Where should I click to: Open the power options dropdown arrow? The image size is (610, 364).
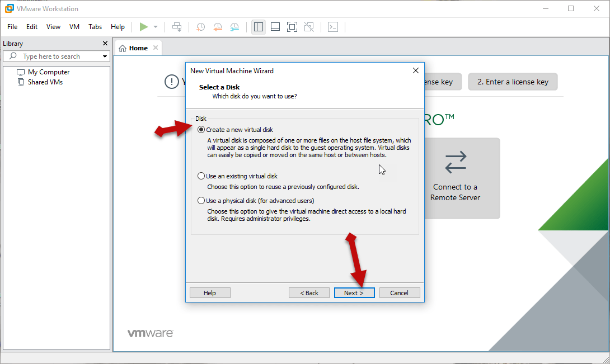click(x=156, y=27)
